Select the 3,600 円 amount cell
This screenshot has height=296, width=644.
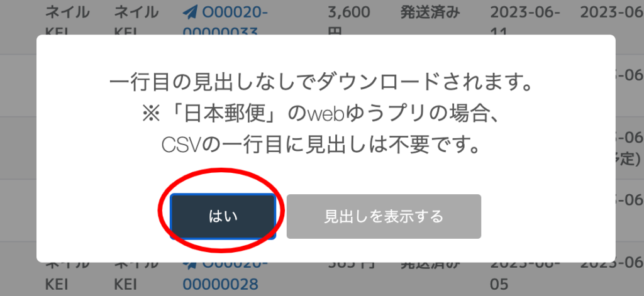pos(349,21)
